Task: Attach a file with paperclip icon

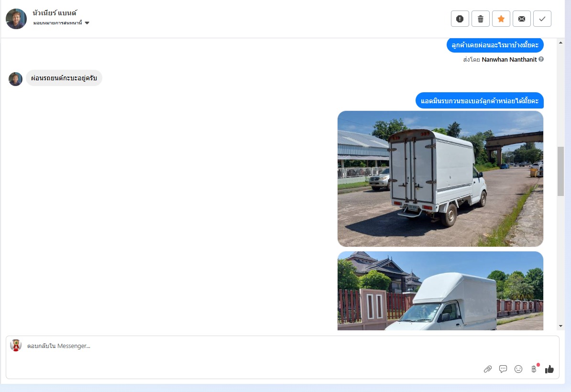Action: 488,369
